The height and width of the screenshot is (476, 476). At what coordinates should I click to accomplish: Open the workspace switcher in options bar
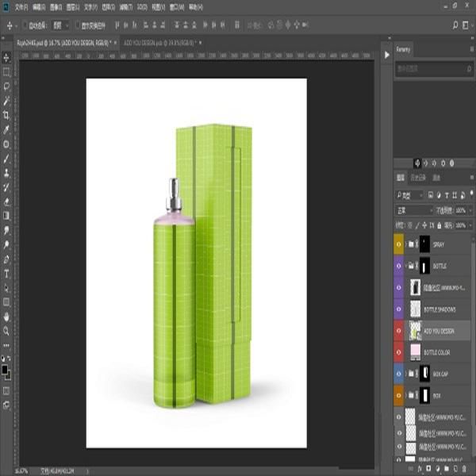tap(466, 25)
